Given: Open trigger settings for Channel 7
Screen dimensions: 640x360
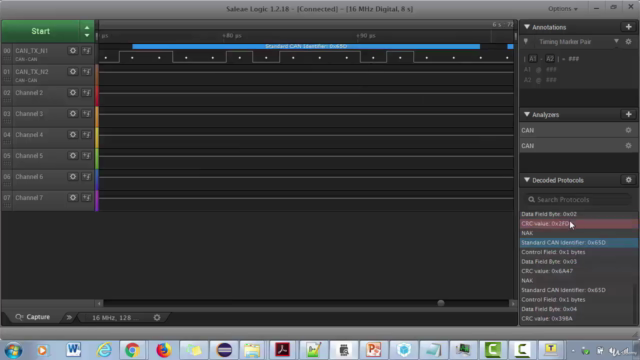Looking at the screenshot, I should coord(87,198).
